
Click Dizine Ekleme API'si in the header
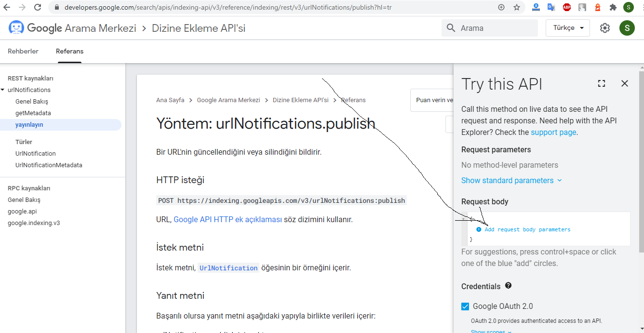(199, 28)
